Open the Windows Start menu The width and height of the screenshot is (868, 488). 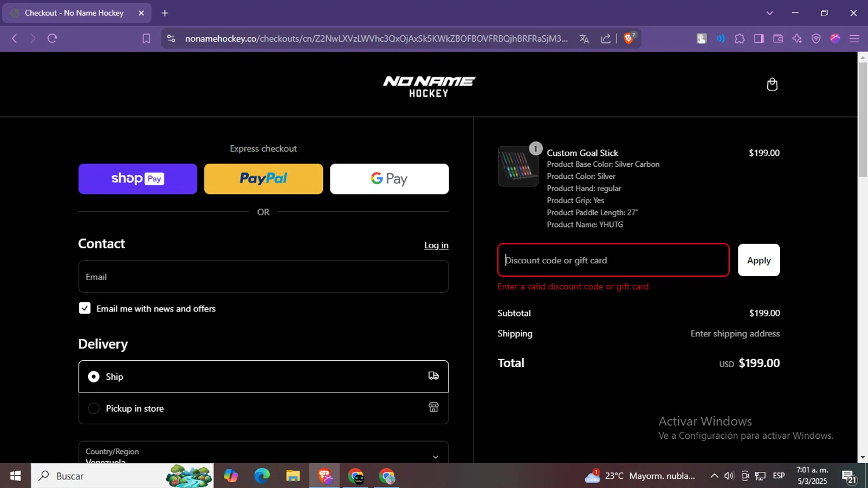pos(16,476)
